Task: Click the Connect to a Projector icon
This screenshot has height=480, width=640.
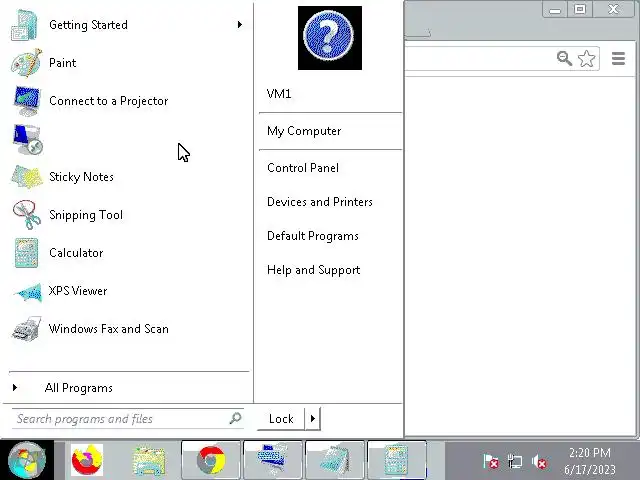Action: (27, 101)
